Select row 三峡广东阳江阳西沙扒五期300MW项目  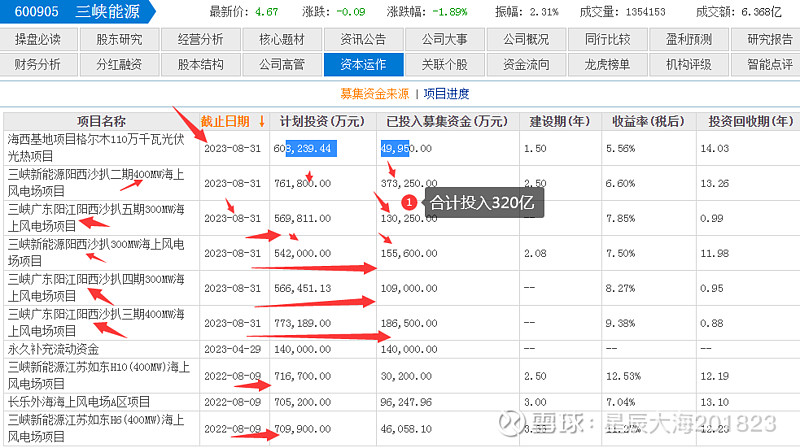402,218
